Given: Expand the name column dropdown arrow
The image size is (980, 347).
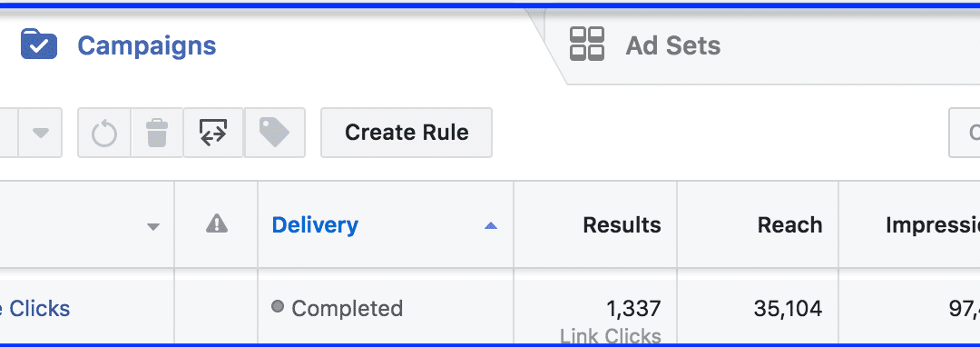Looking at the screenshot, I should point(153,227).
